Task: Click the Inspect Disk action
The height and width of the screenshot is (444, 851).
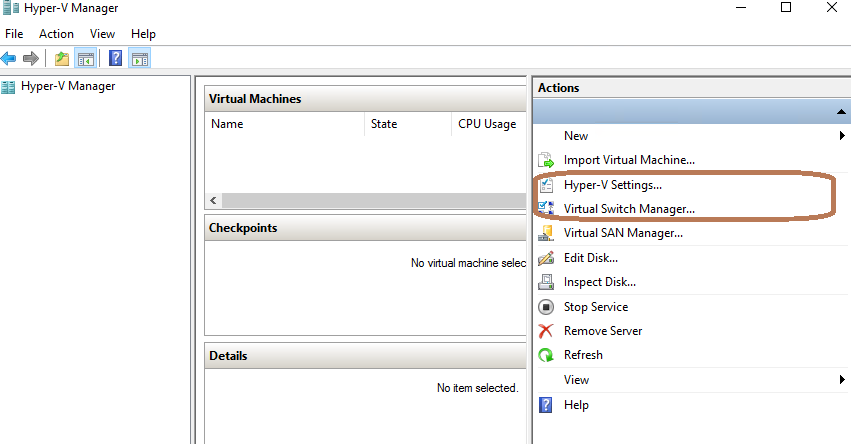Action: 600,282
